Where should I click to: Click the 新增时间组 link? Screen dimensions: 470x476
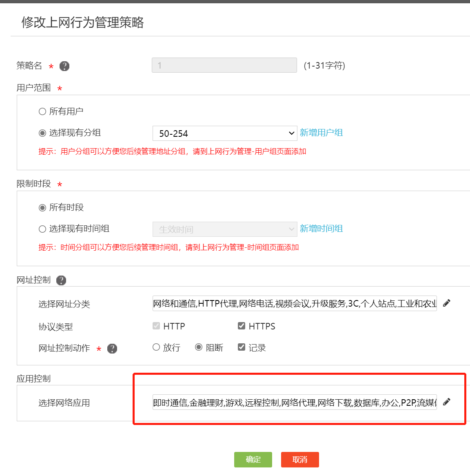click(321, 229)
